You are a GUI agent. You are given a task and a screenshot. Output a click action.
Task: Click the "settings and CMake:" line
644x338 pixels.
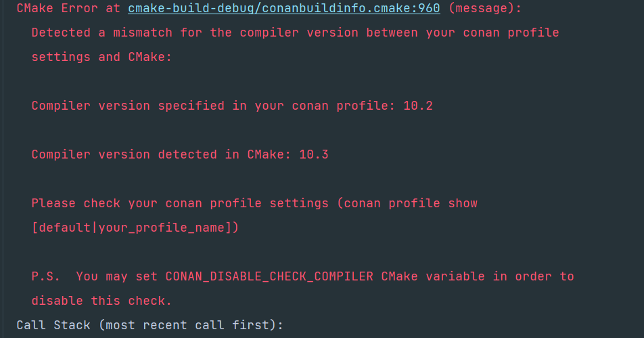pos(101,57)
